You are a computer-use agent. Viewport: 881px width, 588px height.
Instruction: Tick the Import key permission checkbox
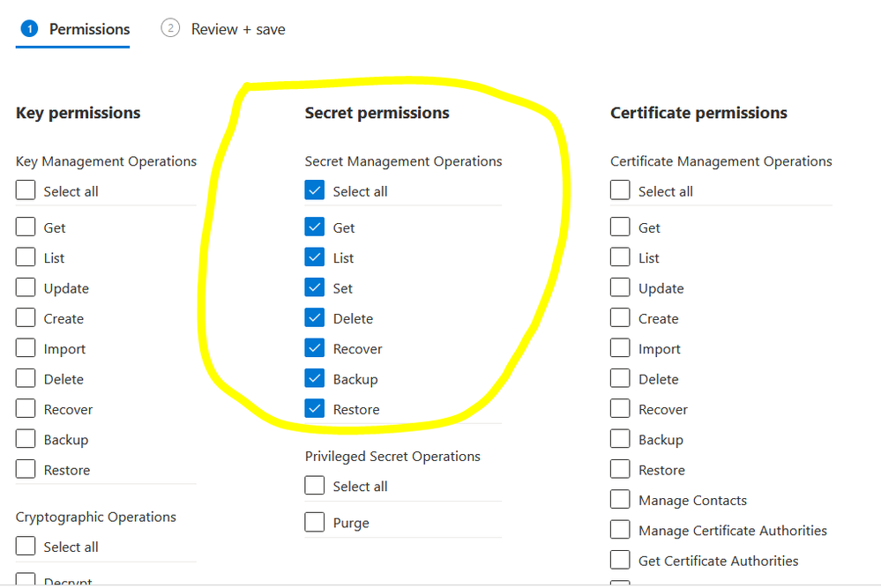coord(26,349)
